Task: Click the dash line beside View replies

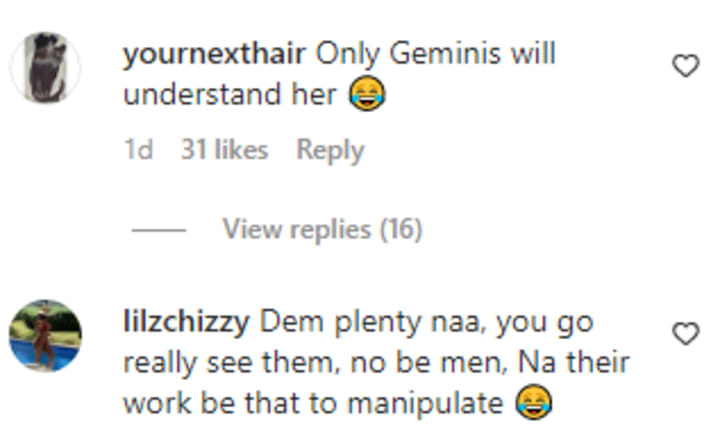Action: tap(159, 230)
